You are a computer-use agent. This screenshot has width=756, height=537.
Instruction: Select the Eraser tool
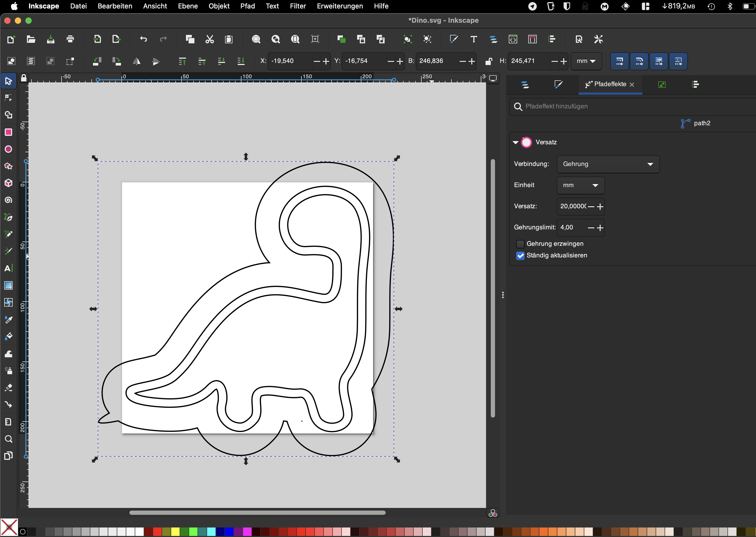9,387
